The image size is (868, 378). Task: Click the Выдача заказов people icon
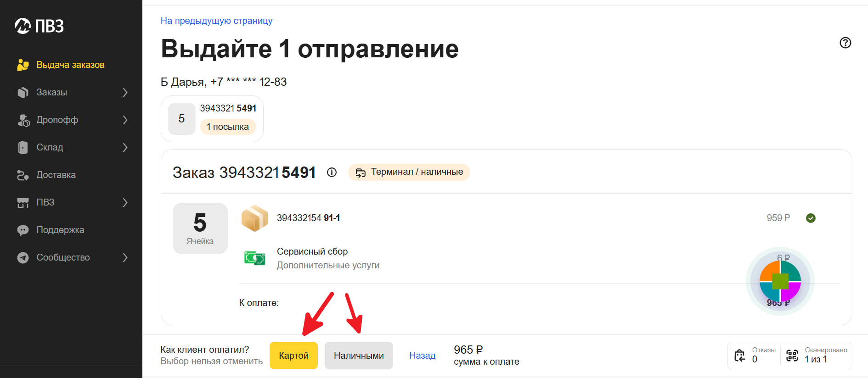click(x=23, y=65)
